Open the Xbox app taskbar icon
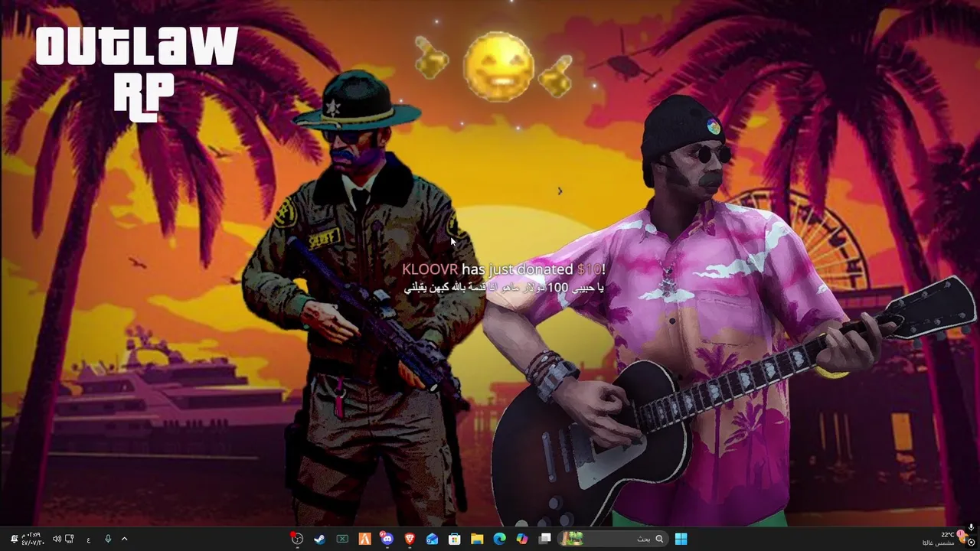The image size is (980, 551). [x=342, y=539]
